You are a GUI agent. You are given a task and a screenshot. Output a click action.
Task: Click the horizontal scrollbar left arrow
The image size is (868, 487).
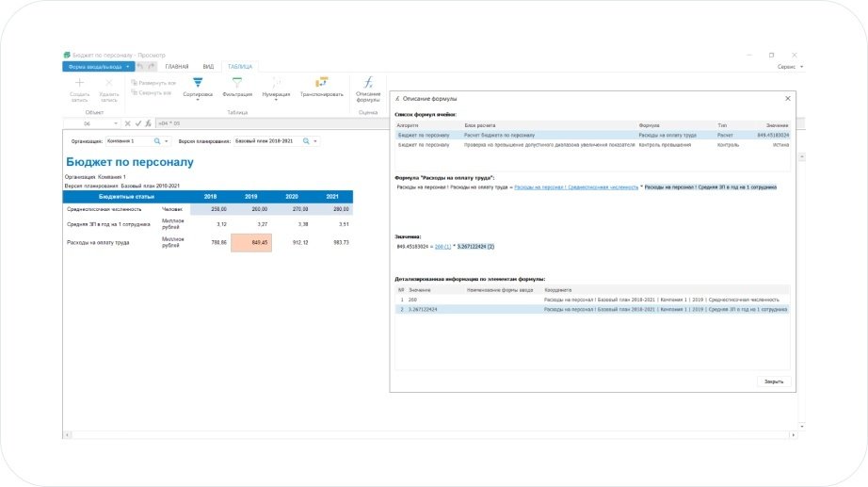click(67, 435)
